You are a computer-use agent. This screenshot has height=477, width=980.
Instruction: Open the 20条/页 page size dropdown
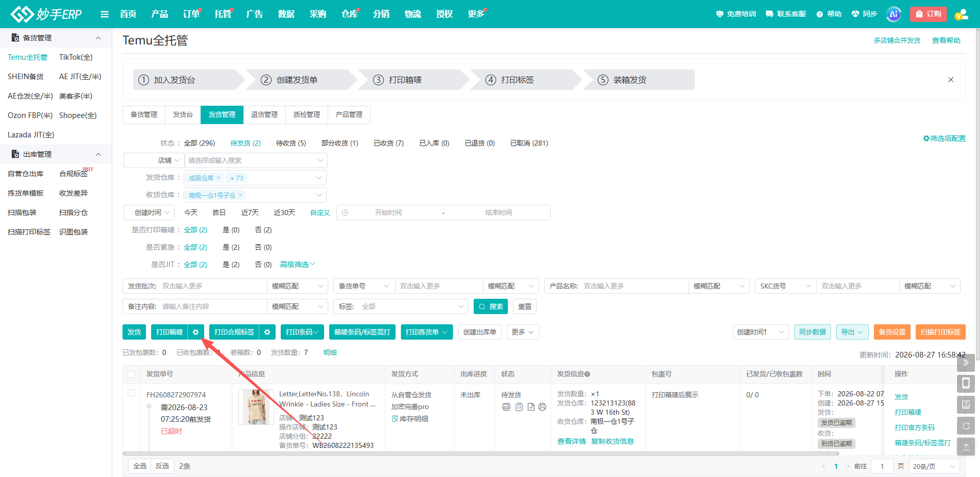934,466
